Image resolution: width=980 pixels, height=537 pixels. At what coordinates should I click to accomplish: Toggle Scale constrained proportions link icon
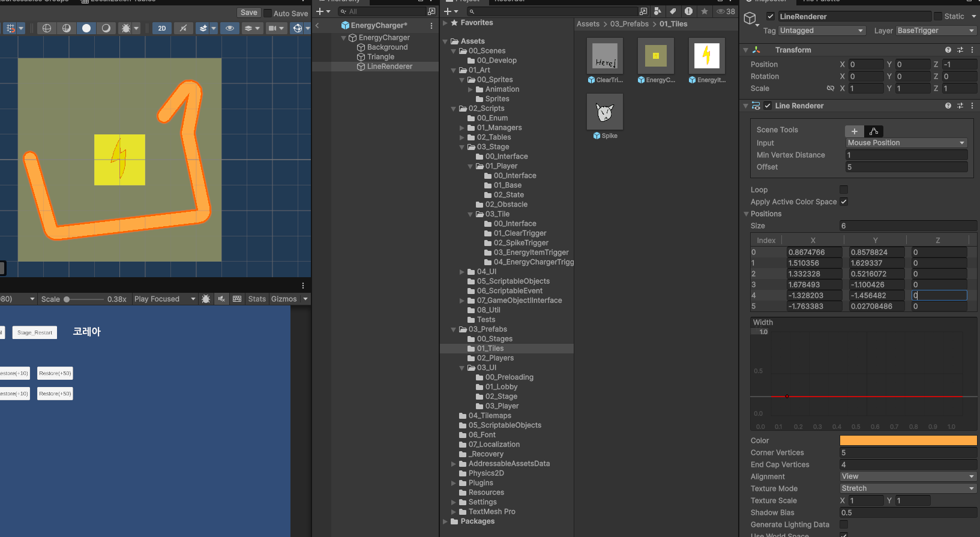(831, 88)
